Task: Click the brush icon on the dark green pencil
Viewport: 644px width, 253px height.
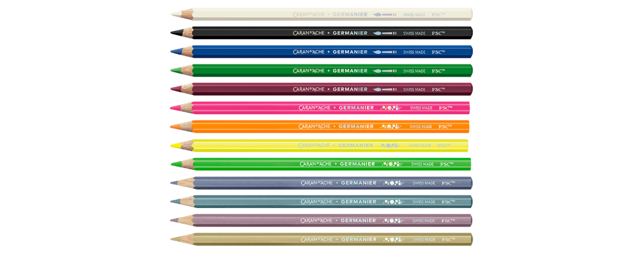Action: [384, 70]
